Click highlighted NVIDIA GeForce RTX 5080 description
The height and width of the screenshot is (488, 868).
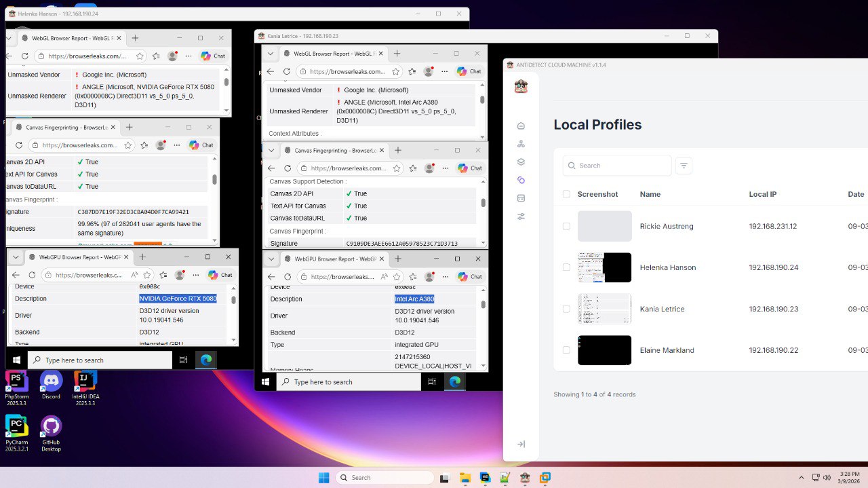(178, 299)
